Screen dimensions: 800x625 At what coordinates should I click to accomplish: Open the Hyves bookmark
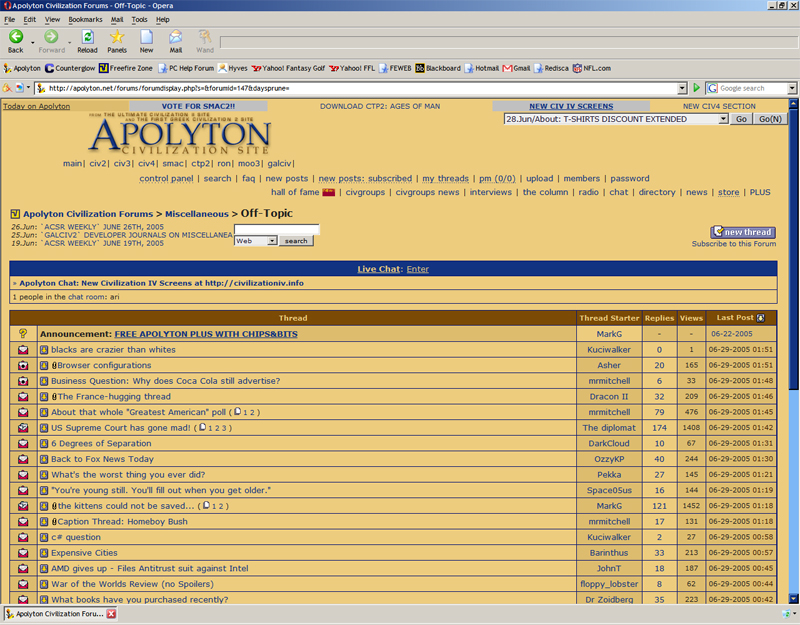coord(233,68)
